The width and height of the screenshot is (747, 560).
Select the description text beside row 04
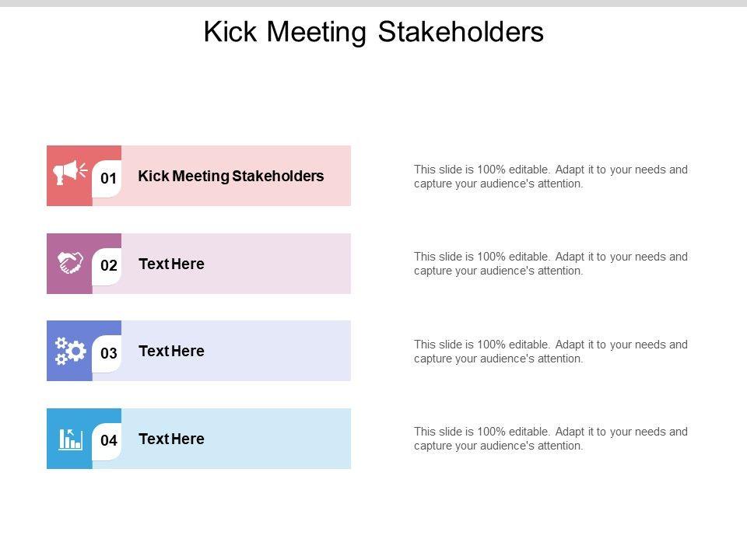click(550, 439)
